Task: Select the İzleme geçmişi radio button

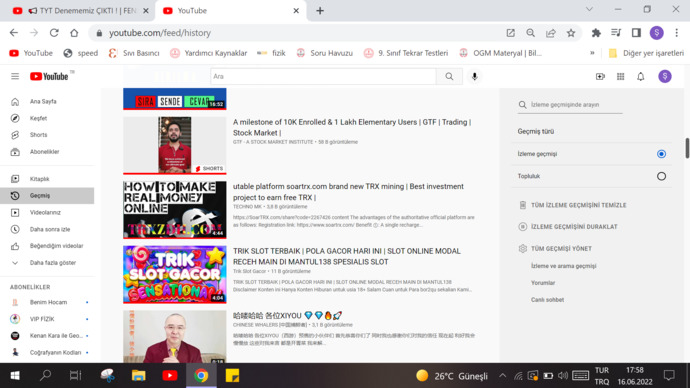Action: pos(661,154)
